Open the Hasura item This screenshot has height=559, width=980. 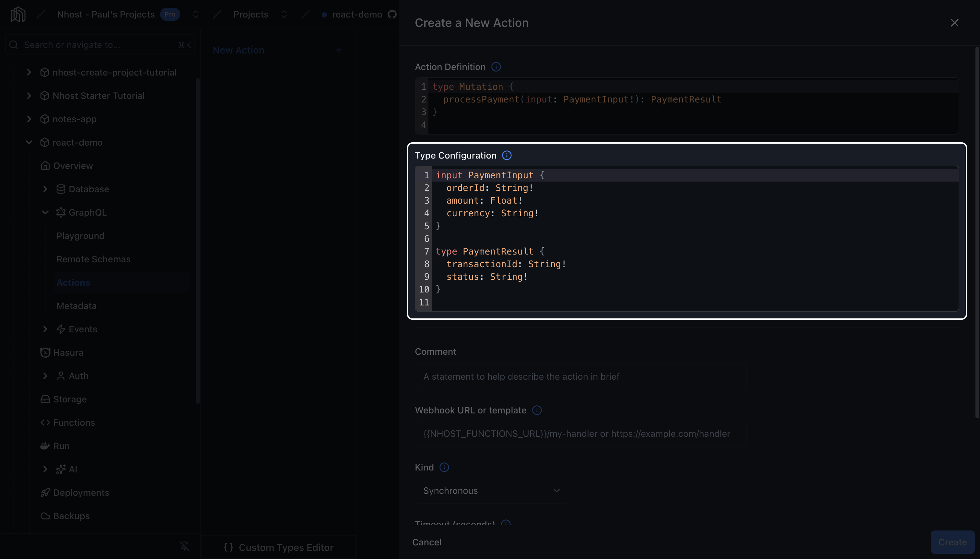pyautogui.click(x=68, y=352)
